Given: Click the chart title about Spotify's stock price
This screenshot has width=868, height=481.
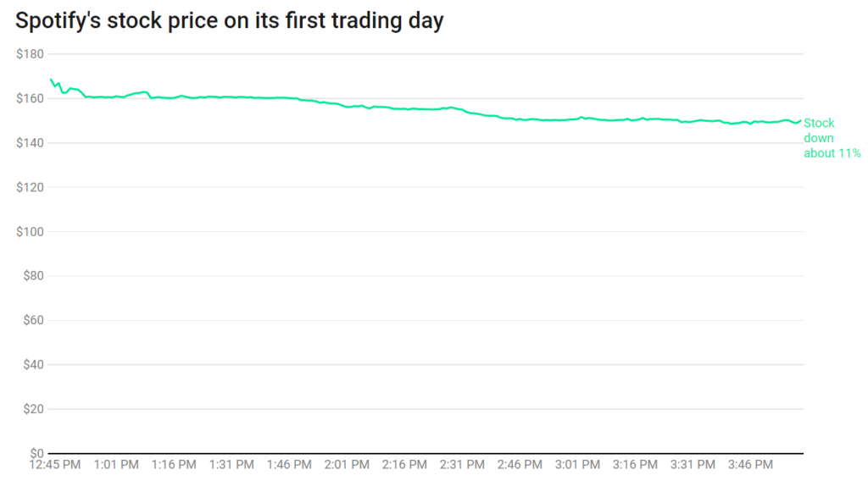Looking at the screenshot, I should [230, 21].
